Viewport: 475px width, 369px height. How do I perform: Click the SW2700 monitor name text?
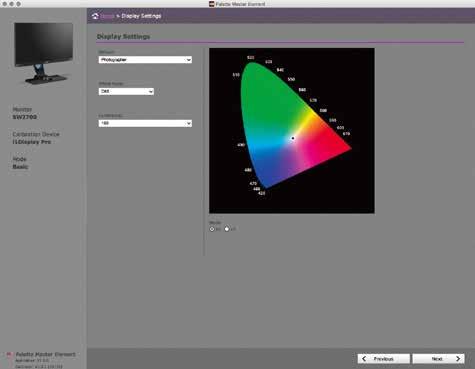click(25, 117)
